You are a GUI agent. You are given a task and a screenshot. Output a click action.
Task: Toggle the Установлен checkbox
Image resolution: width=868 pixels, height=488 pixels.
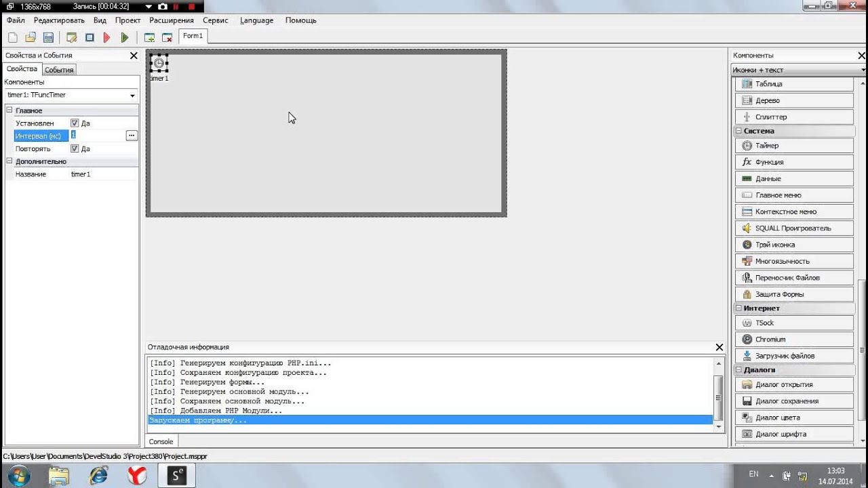[75, 123]
